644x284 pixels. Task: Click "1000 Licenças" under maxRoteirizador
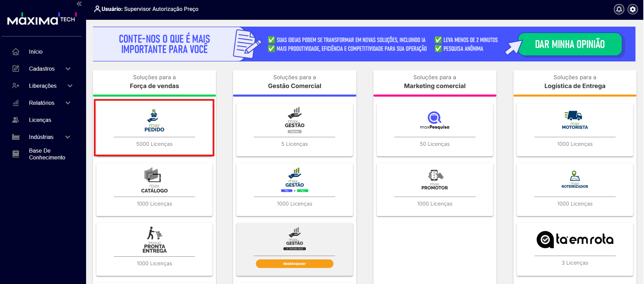[x=575, y=204]
